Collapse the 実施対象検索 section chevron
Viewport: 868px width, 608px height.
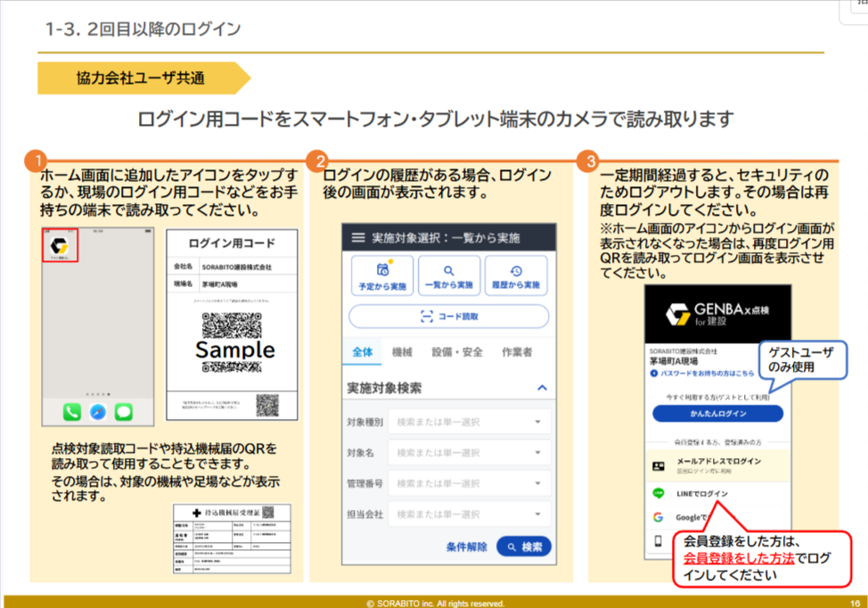pos(541,388)
